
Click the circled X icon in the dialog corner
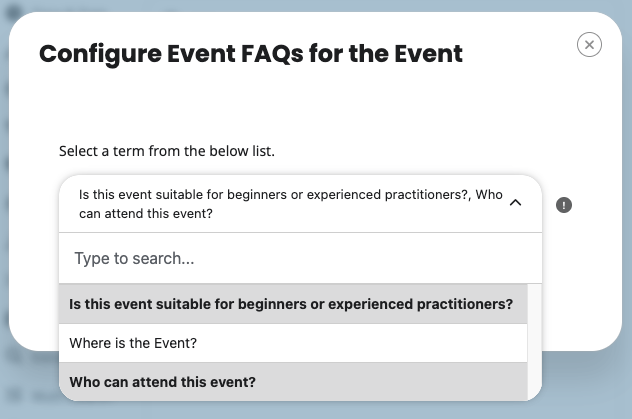589,45
